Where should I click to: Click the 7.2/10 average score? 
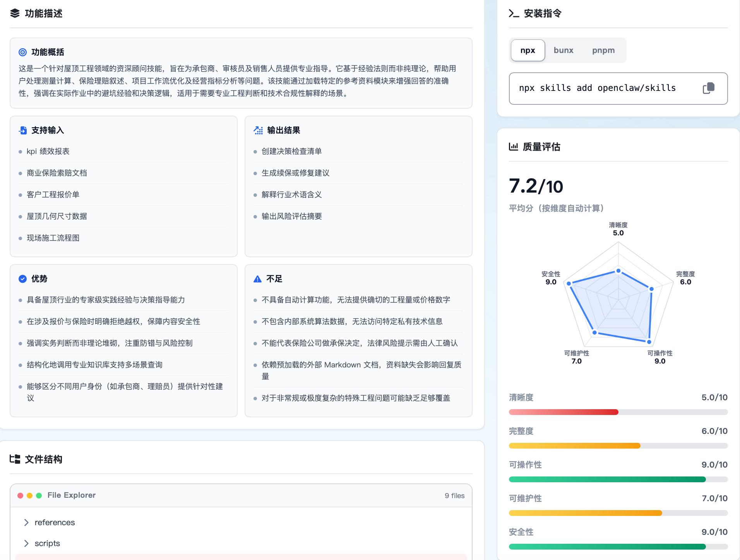pyautogui.click(x=536, y=187)
